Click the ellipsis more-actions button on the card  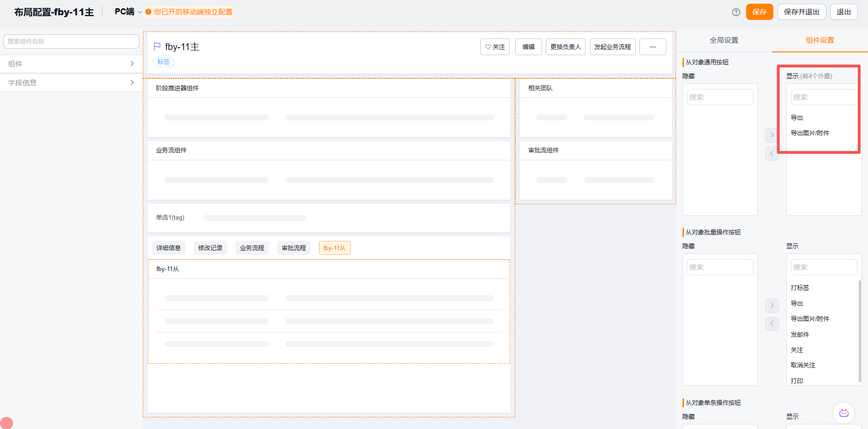point(652,47)
